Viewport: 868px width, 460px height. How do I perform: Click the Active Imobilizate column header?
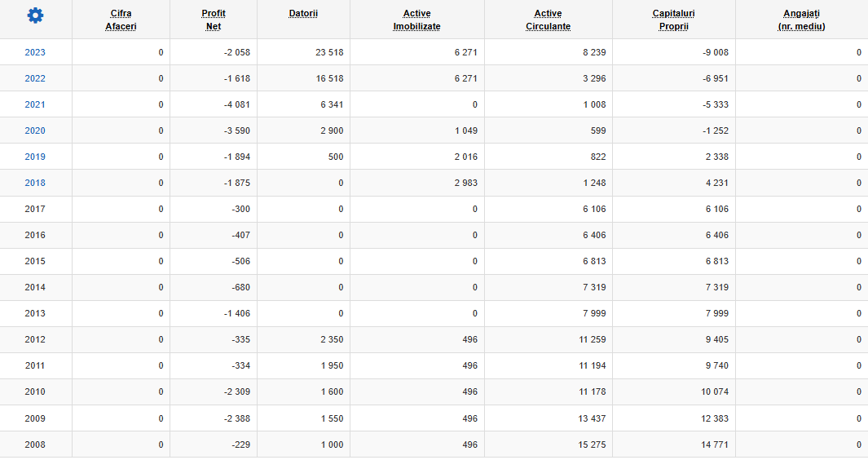point(416,20)
